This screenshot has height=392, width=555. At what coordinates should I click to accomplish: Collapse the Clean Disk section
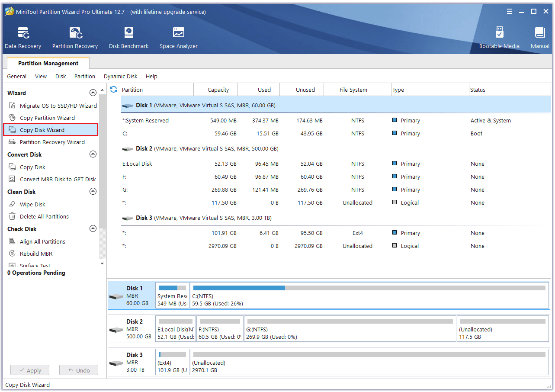click(x=93, y=191)
